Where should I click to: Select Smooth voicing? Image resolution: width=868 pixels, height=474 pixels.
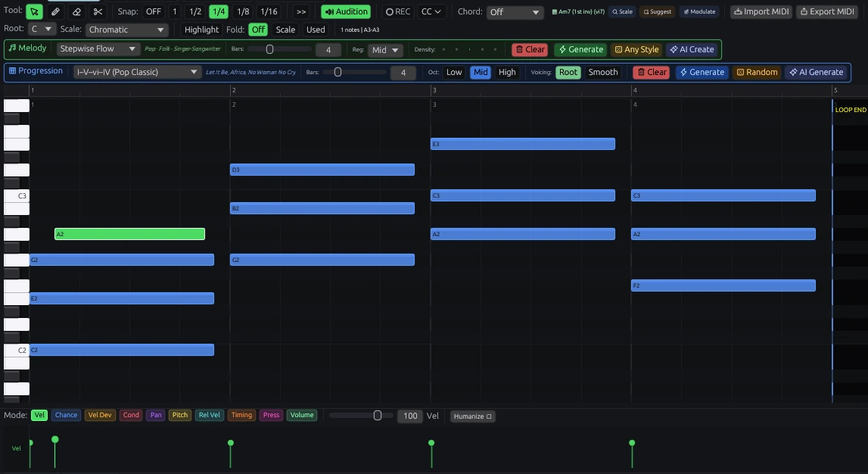pyautogui.click(x=603, y=72)
